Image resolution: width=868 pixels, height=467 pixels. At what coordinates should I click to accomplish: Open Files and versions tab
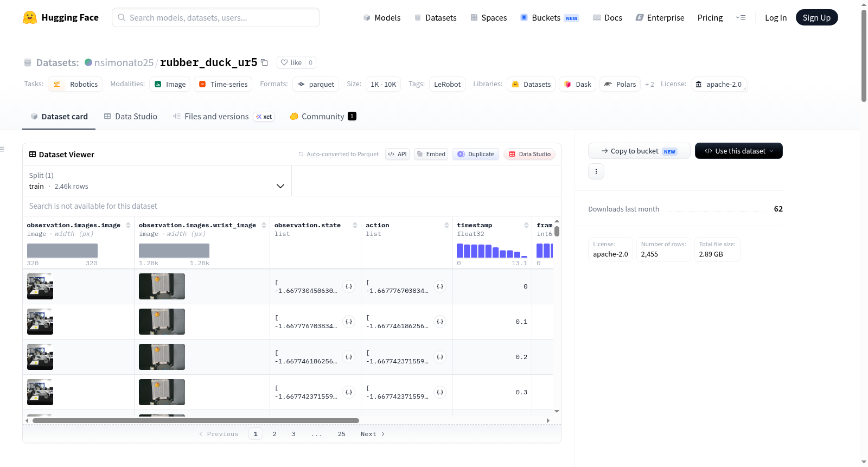pyautogui.click(x=224, y=117)
